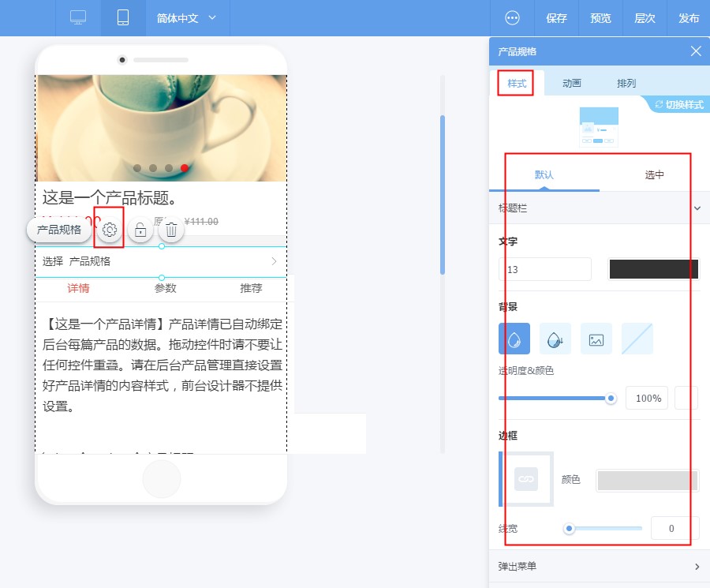The image size is (710, 588).
Task: Click the red active carousel dot
Action: (x=185, y=168)
